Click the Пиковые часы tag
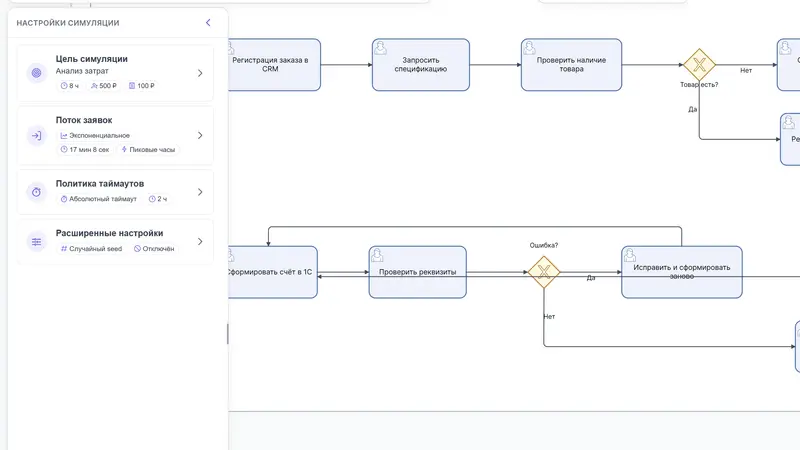 (148, 149)
